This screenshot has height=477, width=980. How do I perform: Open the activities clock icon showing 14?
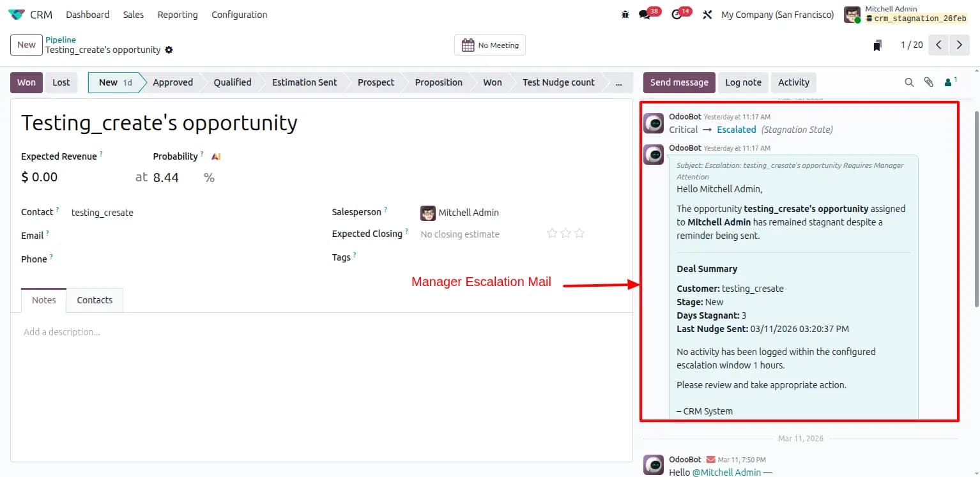(677, 14)
